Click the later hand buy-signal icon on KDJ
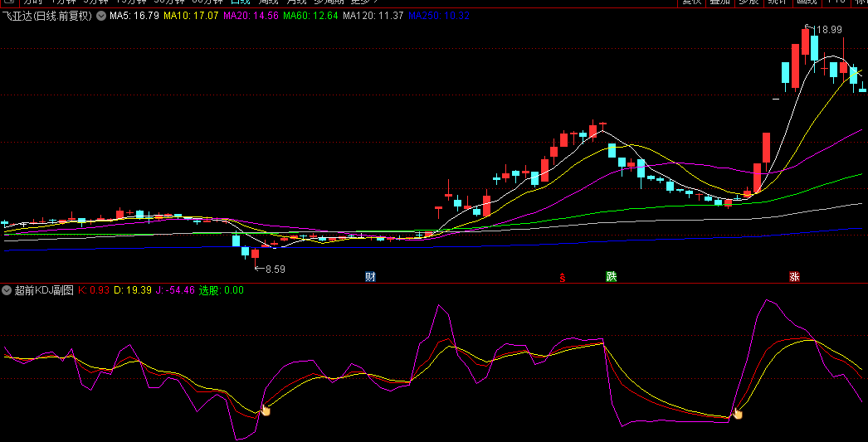 (738, 413)
